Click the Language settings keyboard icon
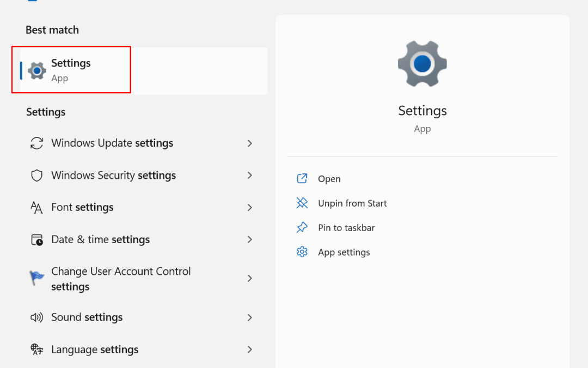This screenshot has width=588, height=368. 36,349
